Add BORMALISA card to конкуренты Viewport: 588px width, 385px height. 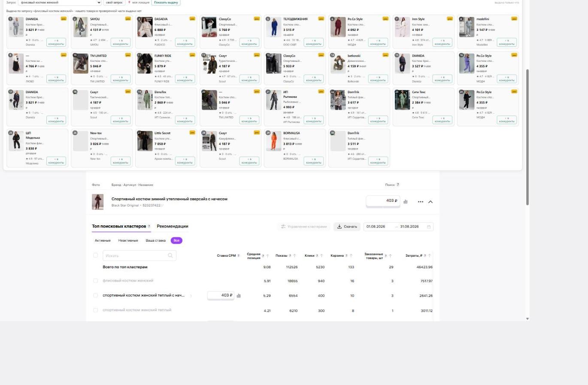point(314,161)
